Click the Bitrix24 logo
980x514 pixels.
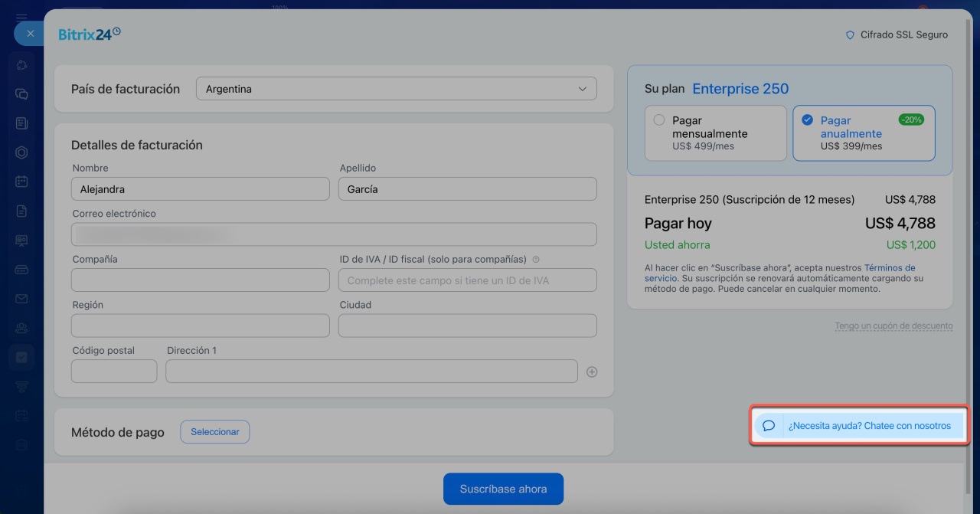(x=90, y=34)
